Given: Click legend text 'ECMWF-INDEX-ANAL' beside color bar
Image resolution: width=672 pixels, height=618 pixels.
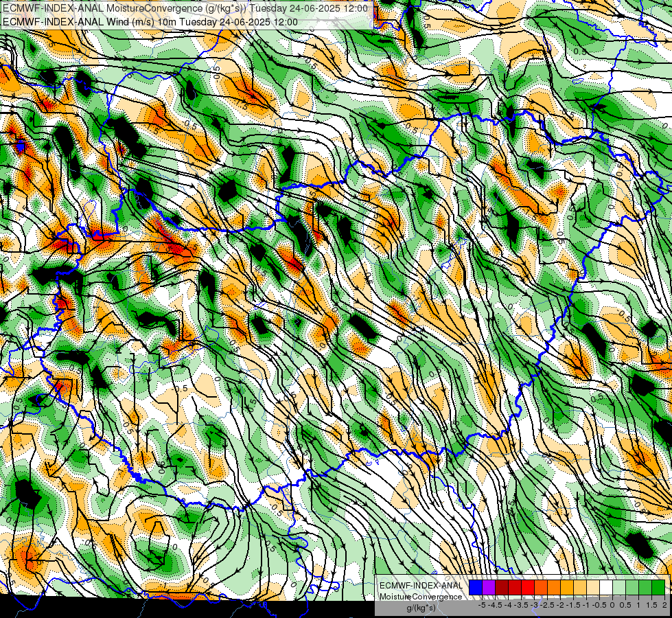Looking at the screenshot, I should pos(421,586).
